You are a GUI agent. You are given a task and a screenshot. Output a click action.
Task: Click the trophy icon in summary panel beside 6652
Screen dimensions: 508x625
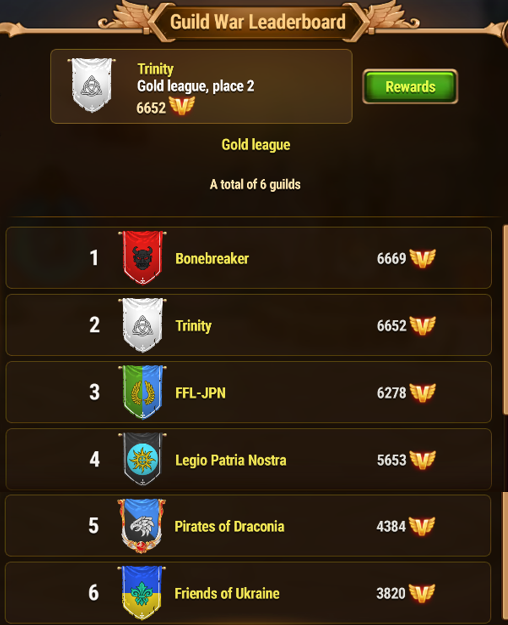pos(182,106)
